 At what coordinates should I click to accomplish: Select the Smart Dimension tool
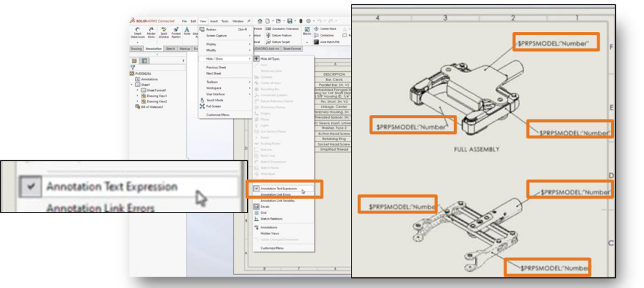[x=138, y=33]
